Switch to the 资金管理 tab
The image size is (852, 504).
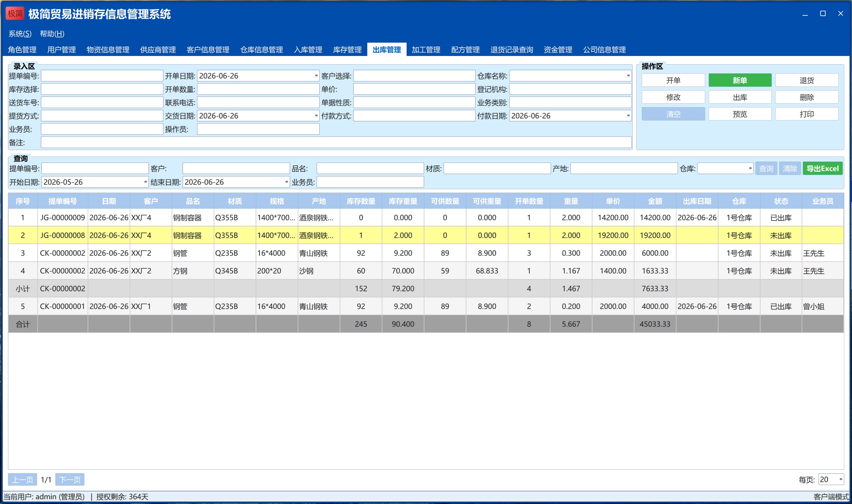(x=558, y=50)
